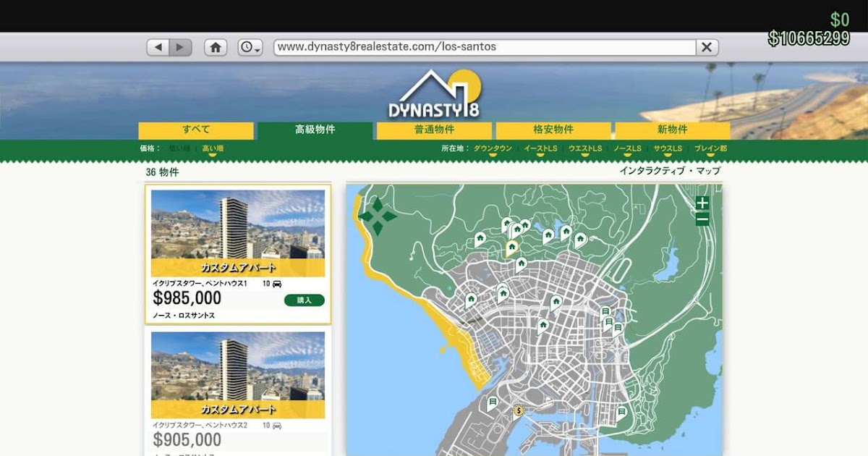Click the Dynasty 8 logo
Screen dimensions: 868x456
click(434, 94)
